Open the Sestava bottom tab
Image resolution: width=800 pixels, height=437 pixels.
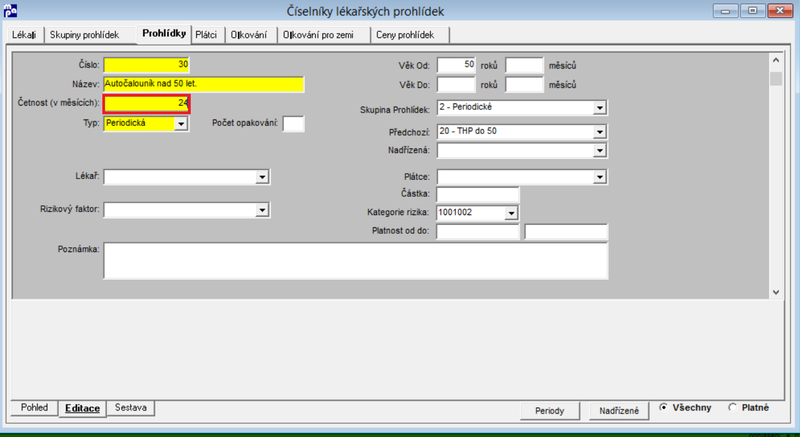[131, 408]
